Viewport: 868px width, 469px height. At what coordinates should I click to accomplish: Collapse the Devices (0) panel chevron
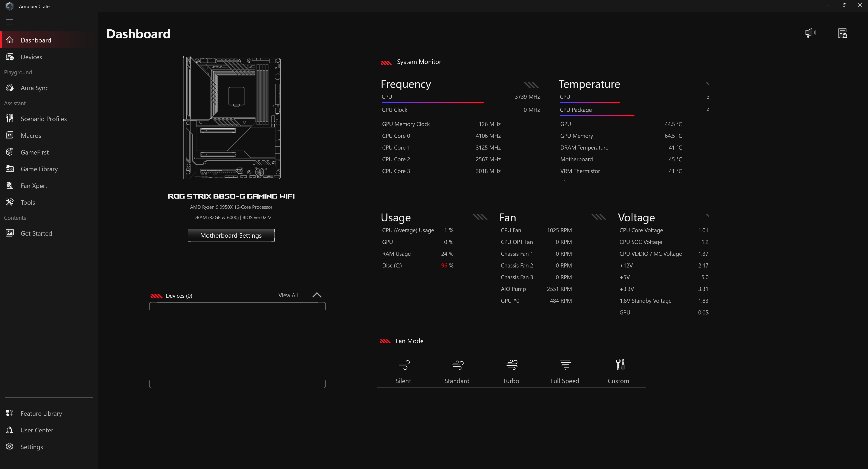point(317,295)
